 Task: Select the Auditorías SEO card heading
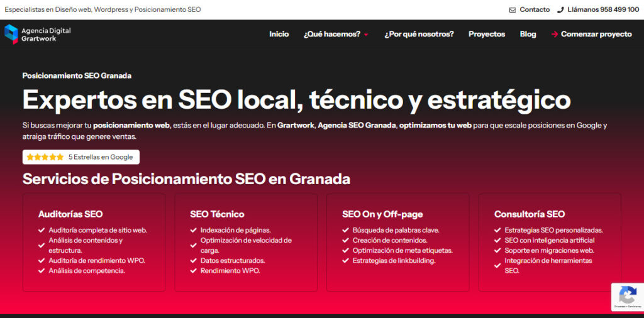click(x=70, y=214)
